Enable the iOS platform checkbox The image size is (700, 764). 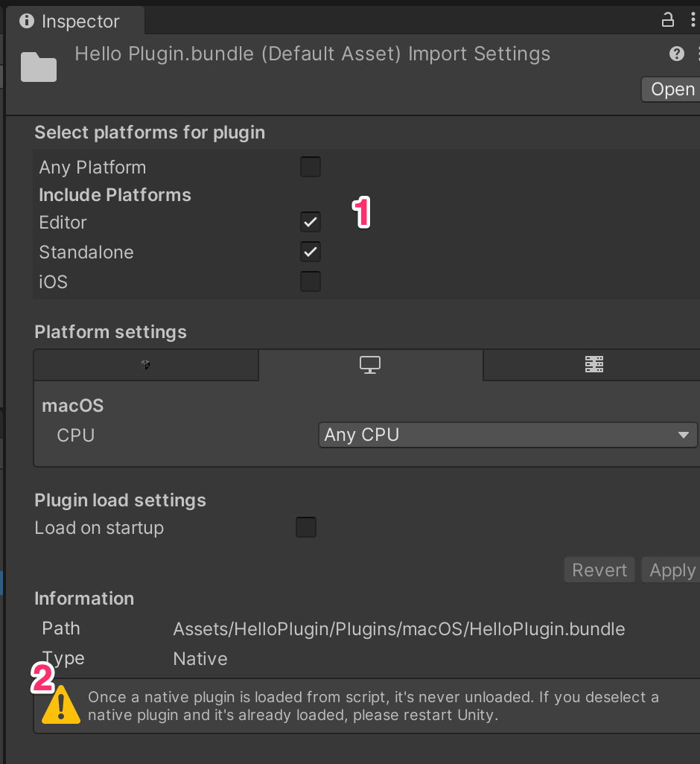tap(311, 281)
